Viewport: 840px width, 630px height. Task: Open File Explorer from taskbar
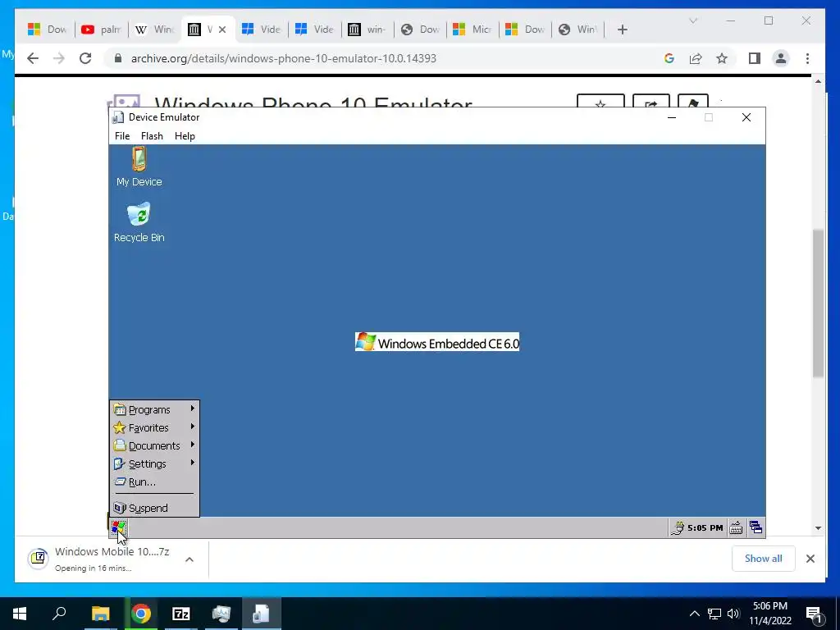click(100, 614)
